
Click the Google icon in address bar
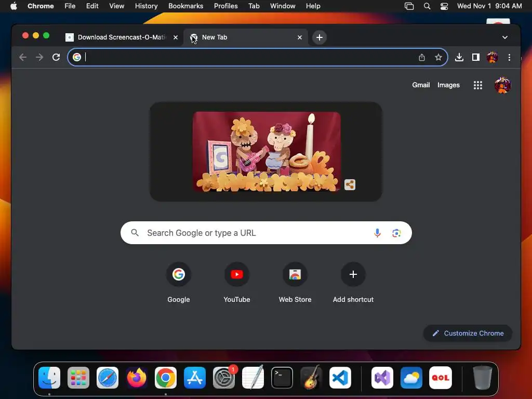pyautogui.click(x=77, y=57)
